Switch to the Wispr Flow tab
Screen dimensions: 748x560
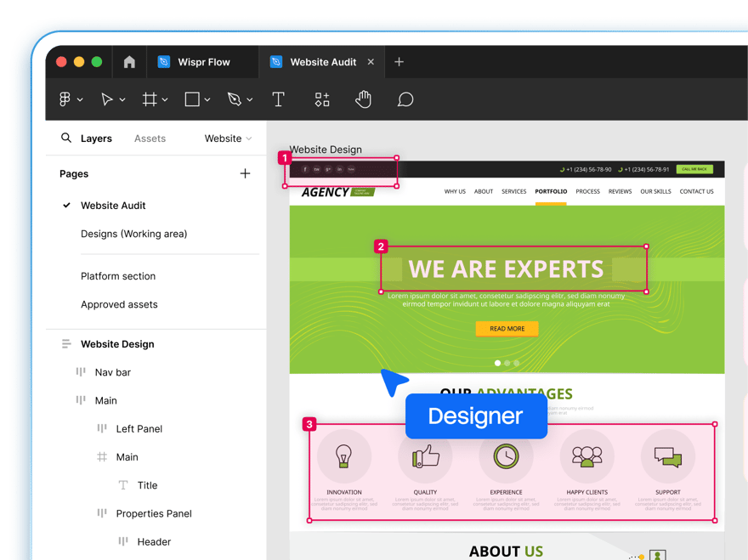202,62
